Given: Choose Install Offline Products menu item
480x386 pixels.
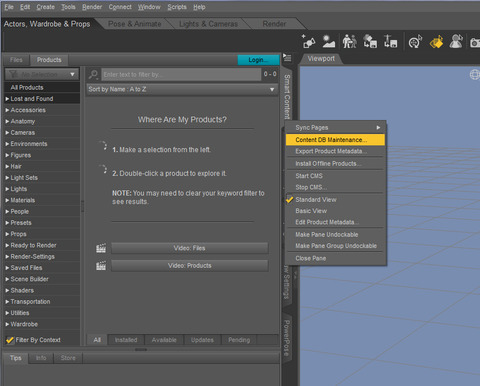Looking at the screenshot, I should pyautogui.click(x=336, y=164).
